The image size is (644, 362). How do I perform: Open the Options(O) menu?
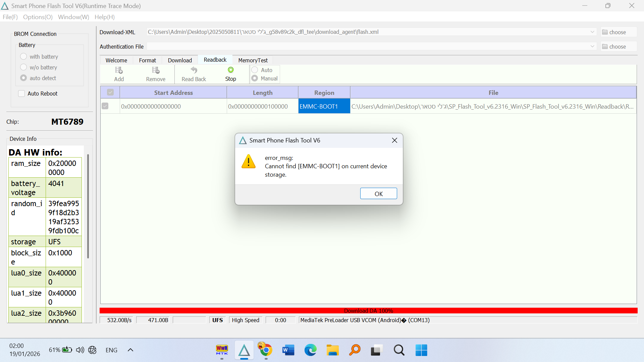click(x=38, y=17)
